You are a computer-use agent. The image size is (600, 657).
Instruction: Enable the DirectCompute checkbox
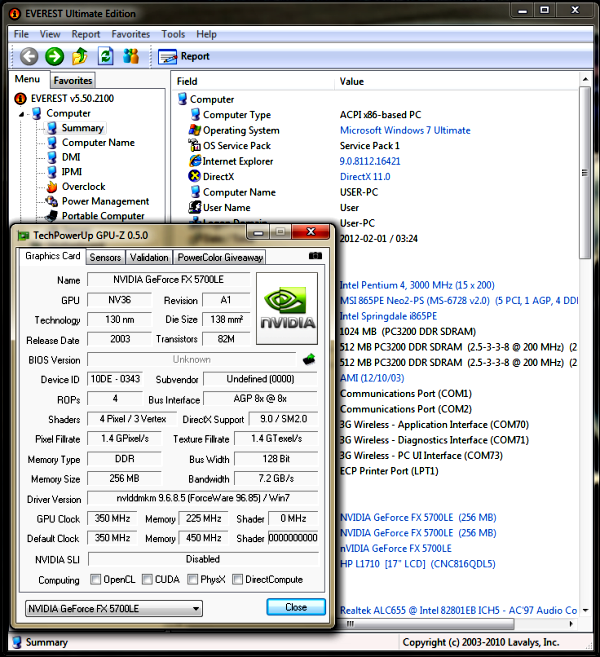click(237, 579)
